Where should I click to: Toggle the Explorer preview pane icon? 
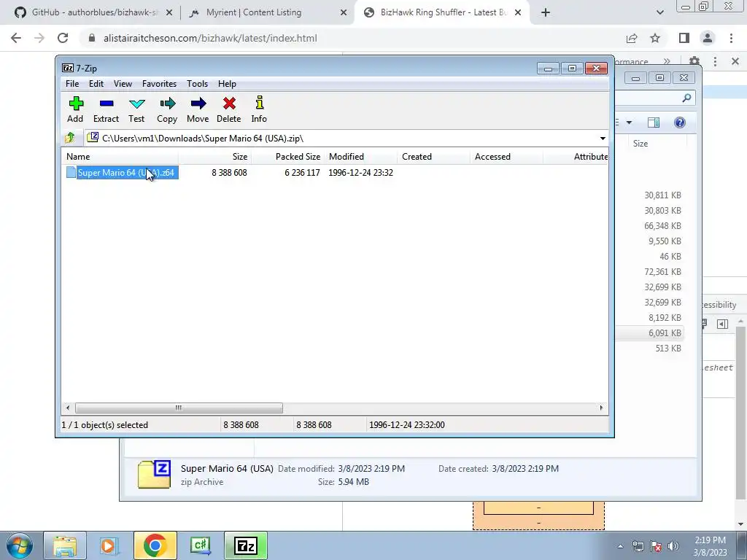click(654, 122)
